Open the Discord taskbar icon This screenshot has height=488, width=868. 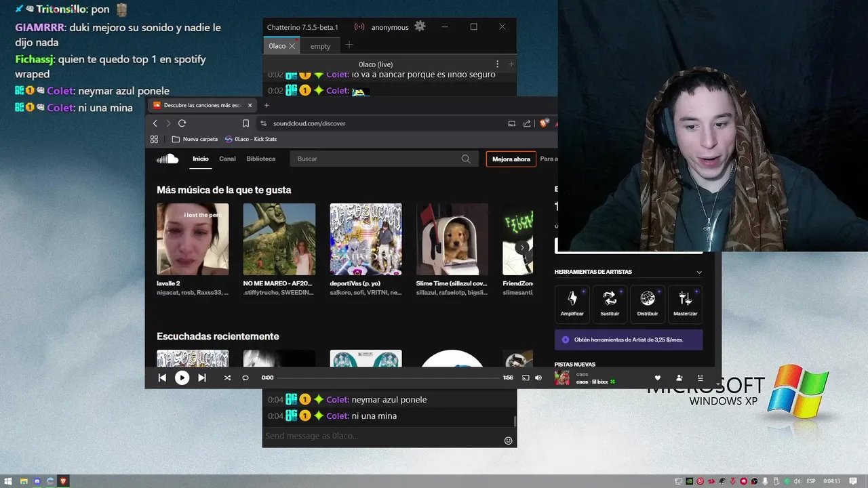(x=37, y=481)
